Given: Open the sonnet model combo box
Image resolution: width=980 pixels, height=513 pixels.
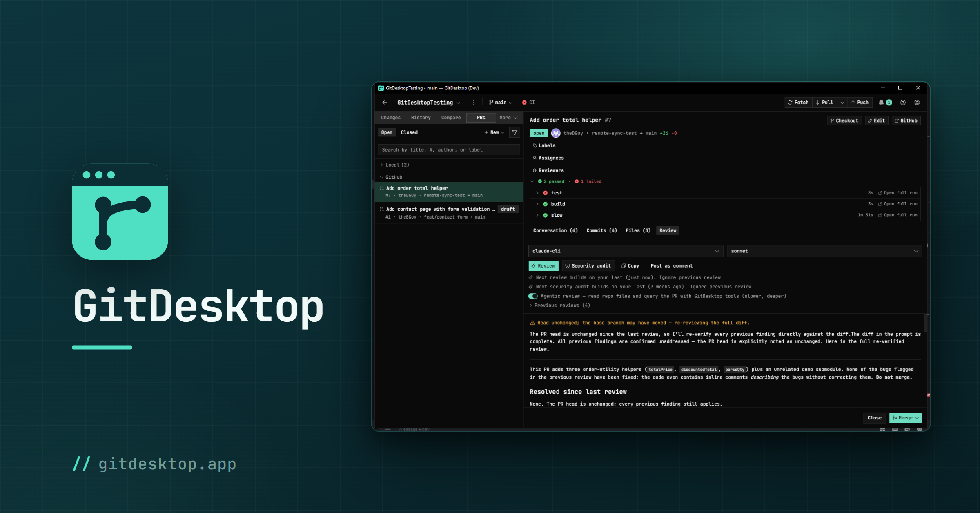Looking at the screenshot, I should 824,251.
